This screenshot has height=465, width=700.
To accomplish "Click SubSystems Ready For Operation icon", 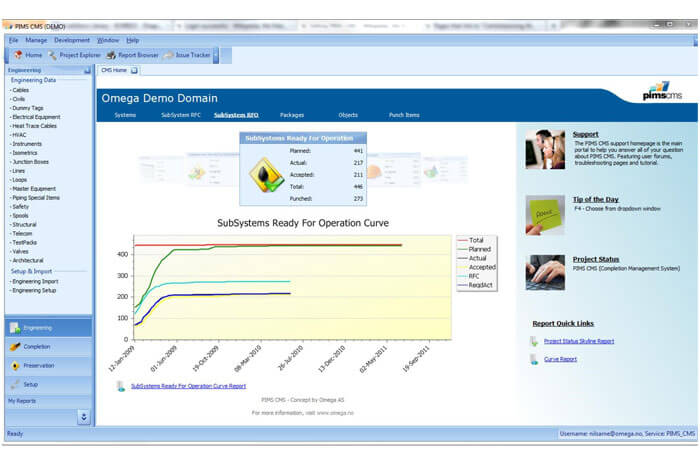I will coord(266,175).
